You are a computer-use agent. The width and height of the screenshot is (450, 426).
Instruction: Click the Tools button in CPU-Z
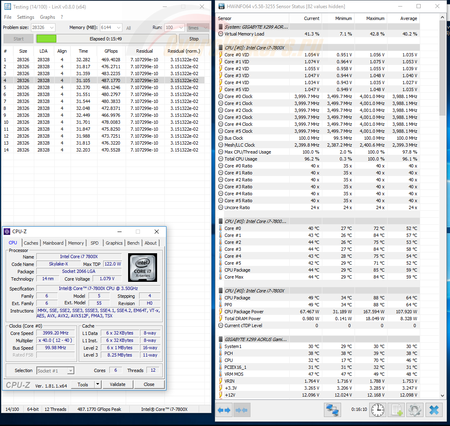pos(83,385)
